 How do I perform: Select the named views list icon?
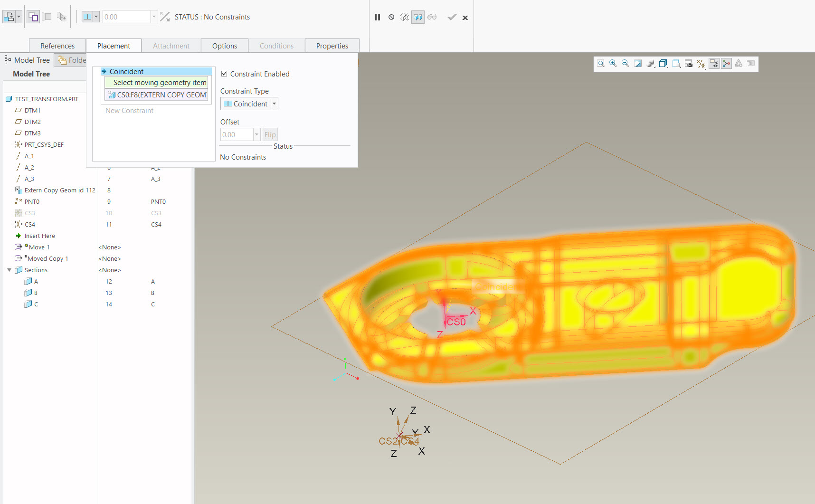point(676,63)
